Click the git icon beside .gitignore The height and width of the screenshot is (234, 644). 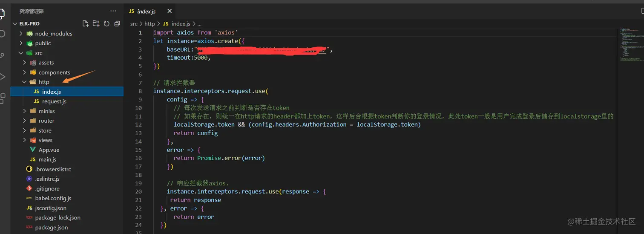click(x=29, y=188)
